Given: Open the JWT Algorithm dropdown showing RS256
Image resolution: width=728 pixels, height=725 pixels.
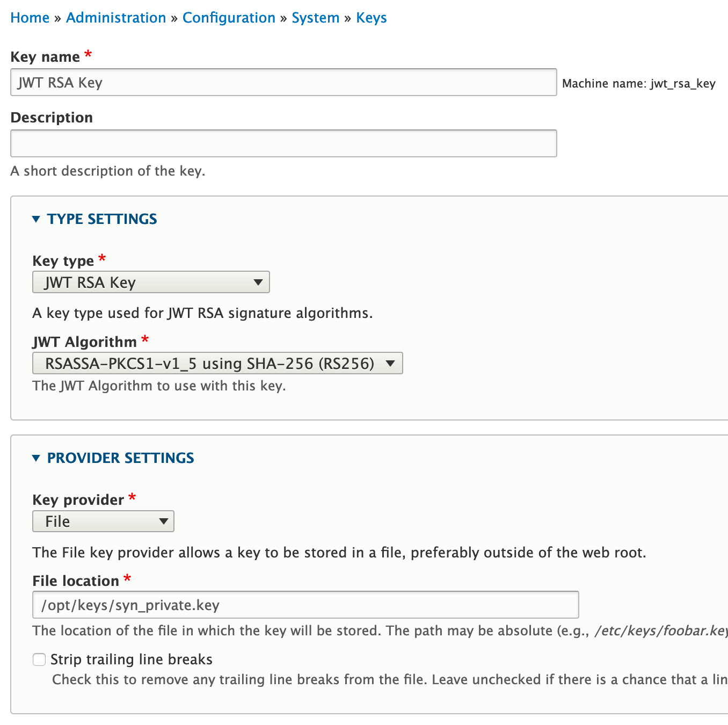Looking at the screenshot, I should [x=217, y=363].
